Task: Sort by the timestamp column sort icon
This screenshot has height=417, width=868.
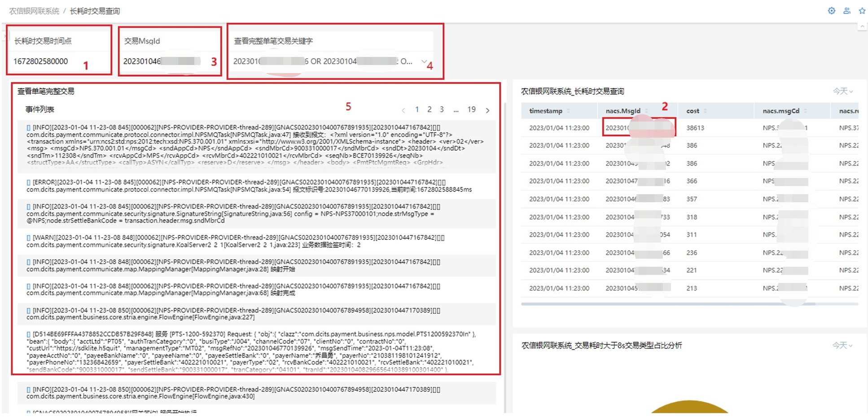Action: [568, 111]
